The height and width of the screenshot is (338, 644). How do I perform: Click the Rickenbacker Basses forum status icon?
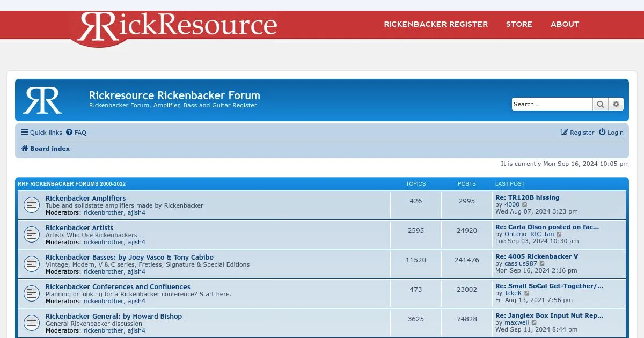pos(32,264)
